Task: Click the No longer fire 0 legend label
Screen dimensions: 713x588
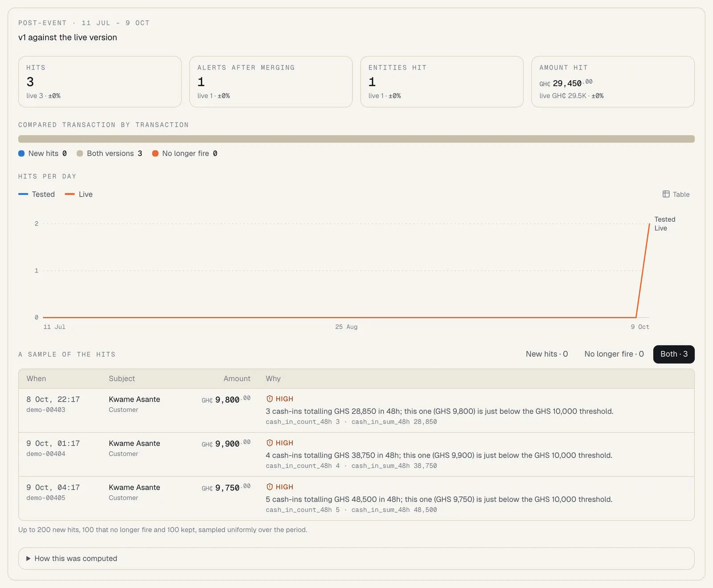Action: click(190, 153)
